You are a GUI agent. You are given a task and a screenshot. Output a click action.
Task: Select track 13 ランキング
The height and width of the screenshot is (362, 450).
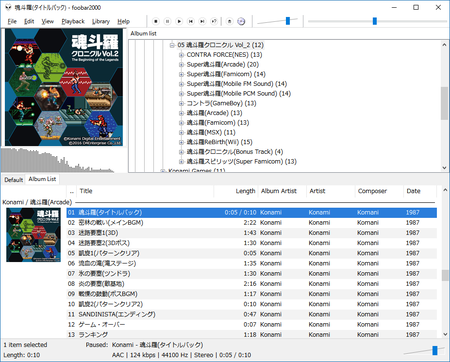coord(252,334)
